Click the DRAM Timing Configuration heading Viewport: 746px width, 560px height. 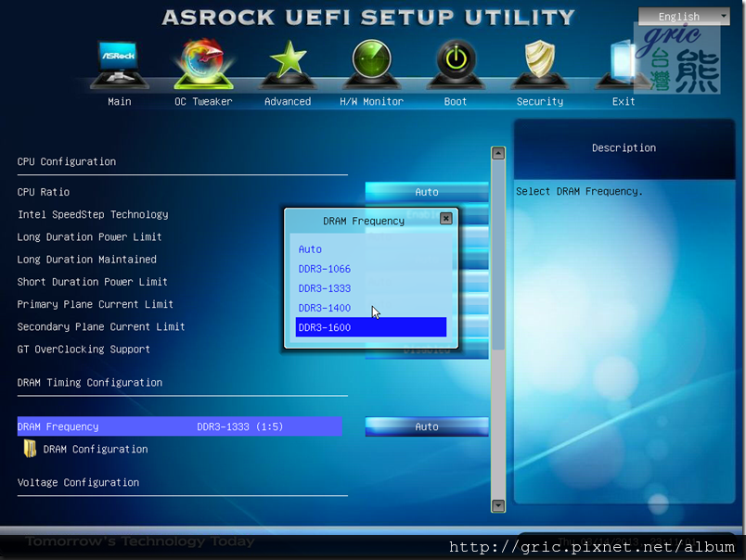(x=90, y=383)
